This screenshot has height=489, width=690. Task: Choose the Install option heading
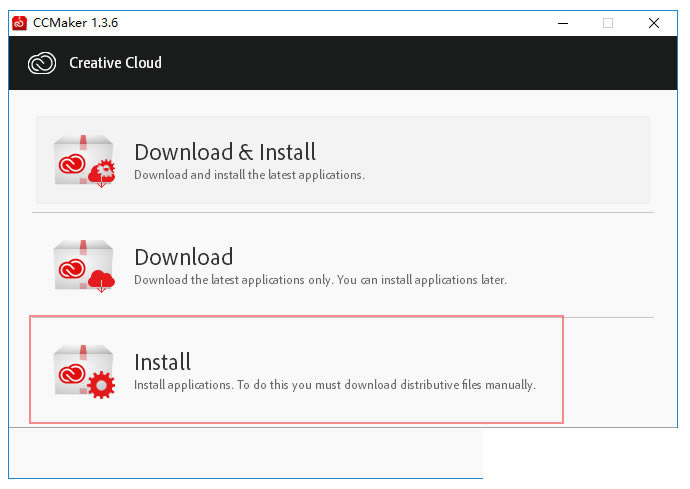(x=162, y=362)
